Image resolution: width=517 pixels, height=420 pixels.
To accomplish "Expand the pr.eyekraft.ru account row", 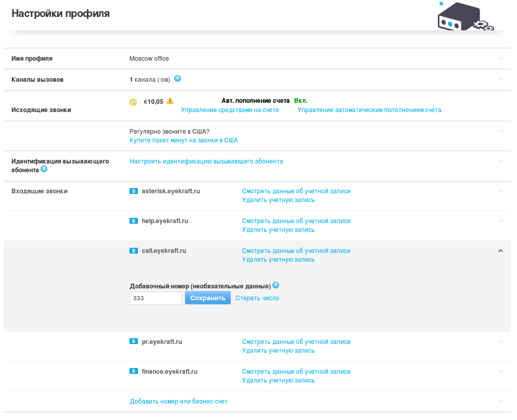I will pos(501,342).
